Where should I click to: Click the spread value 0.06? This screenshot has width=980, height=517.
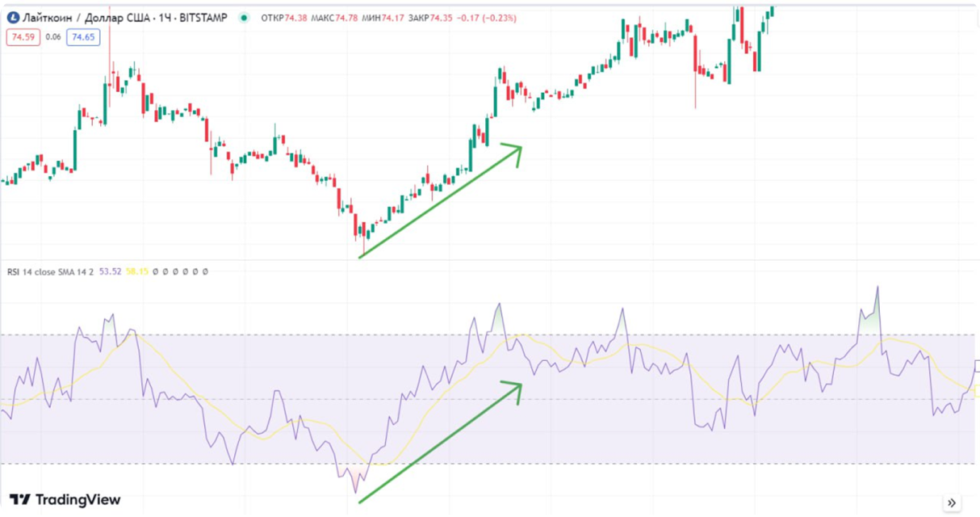point(52,36)
